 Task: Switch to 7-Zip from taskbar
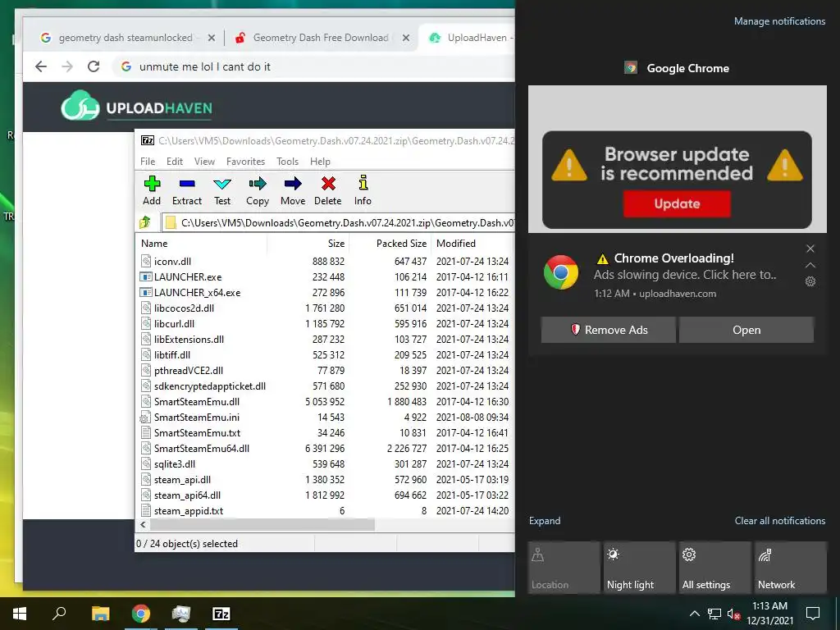point(221,614)
